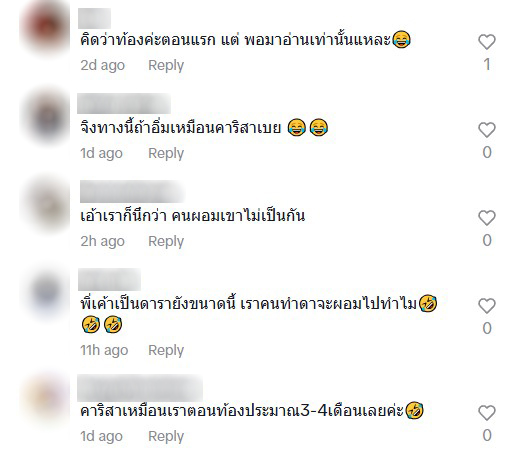Viewport: 524px width, 462px height.
Task: Open username of the last comment
Action: pyautogui.click(x=140, y=388)
